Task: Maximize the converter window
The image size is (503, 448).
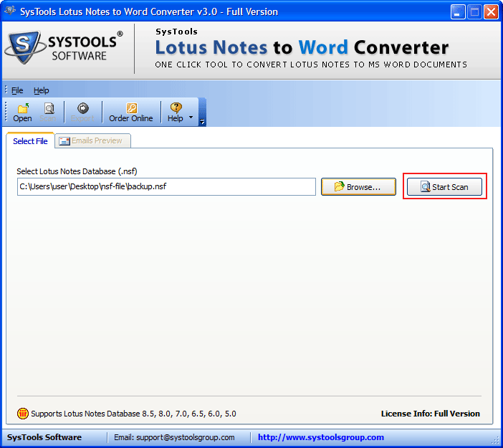Action: (474, 12)
